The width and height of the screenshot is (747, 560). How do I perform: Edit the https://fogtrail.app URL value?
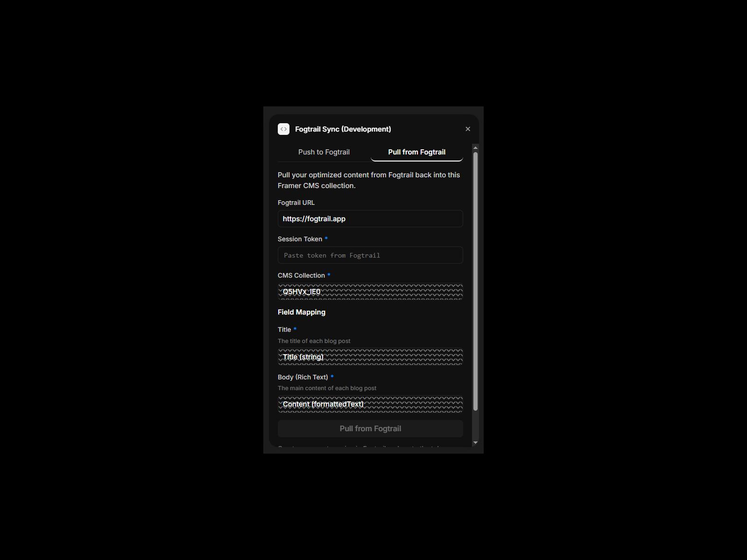click(x=370, y=218)
